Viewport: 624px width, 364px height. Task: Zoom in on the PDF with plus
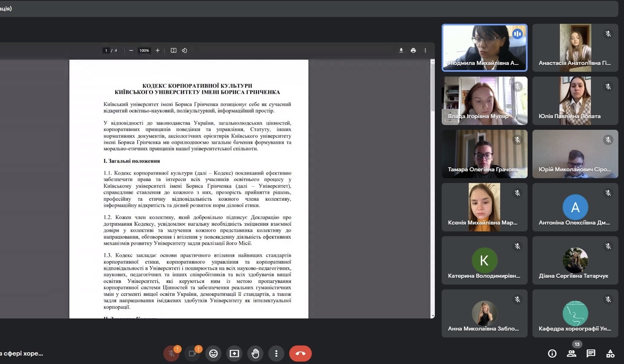158,50
